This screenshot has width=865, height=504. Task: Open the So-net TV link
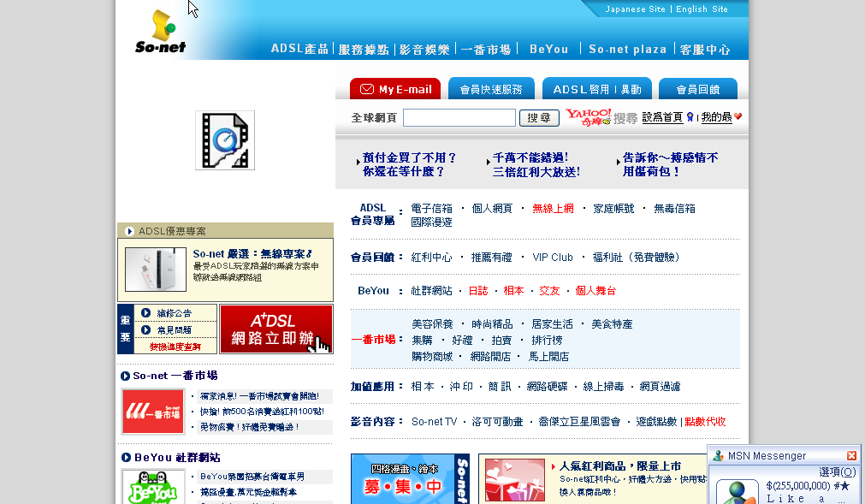pos(434,421)
